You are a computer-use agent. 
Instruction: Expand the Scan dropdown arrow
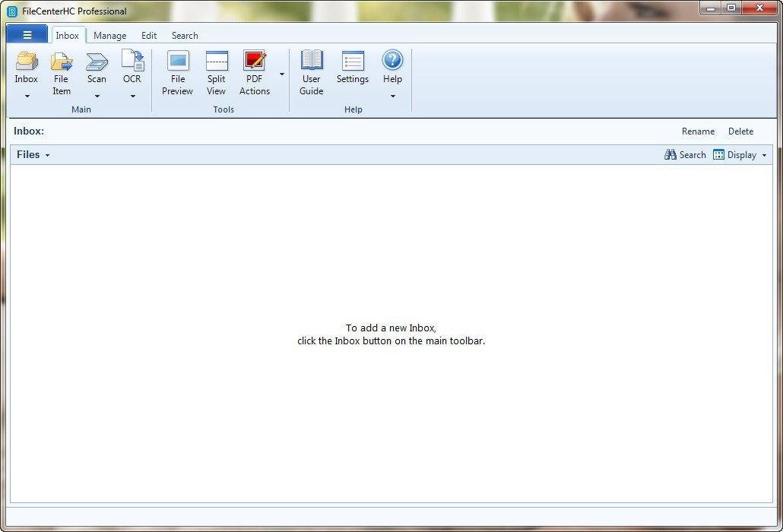(x=97, y=96)
